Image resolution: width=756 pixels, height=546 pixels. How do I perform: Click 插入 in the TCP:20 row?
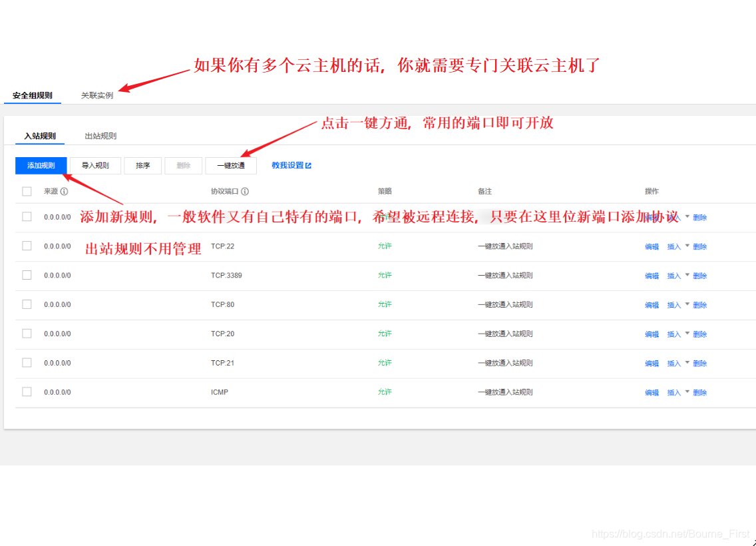click(x=674, y=334)
